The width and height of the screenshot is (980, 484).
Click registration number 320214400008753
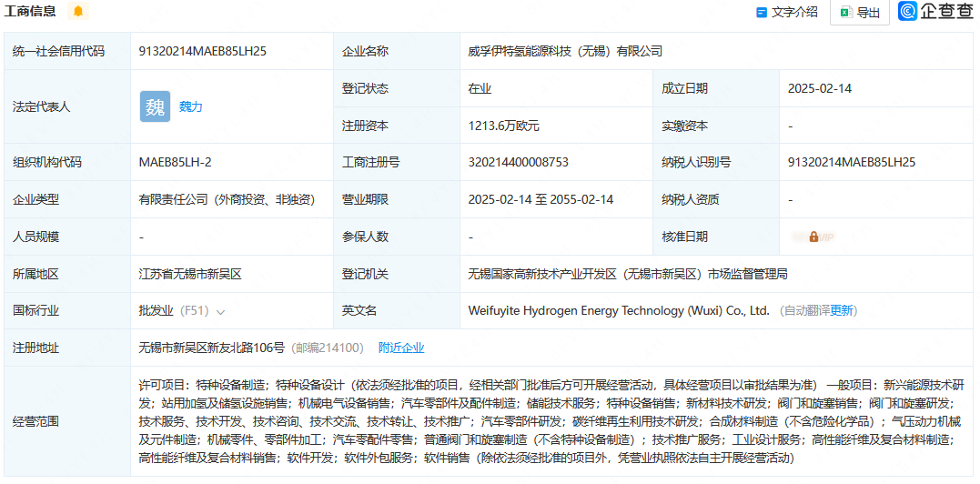pyautogui.click(x=518, y=162)
